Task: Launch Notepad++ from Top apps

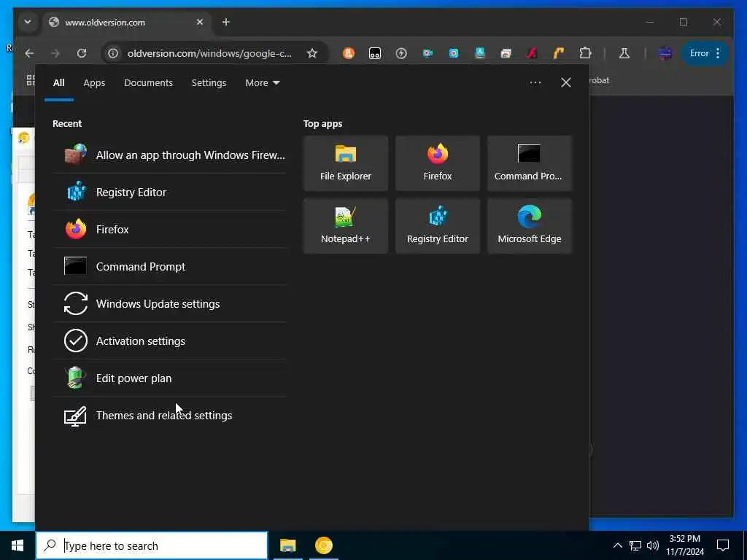Action: [345, 226]
